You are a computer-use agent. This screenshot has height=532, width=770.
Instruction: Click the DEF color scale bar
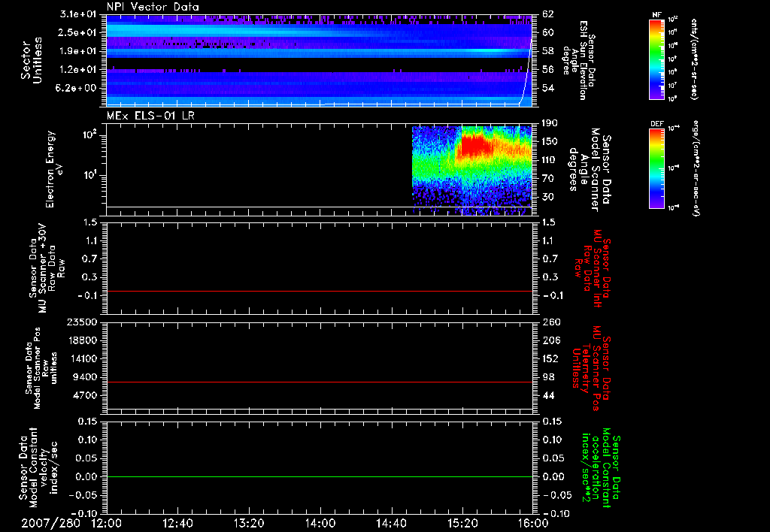[x=656, y=168]
